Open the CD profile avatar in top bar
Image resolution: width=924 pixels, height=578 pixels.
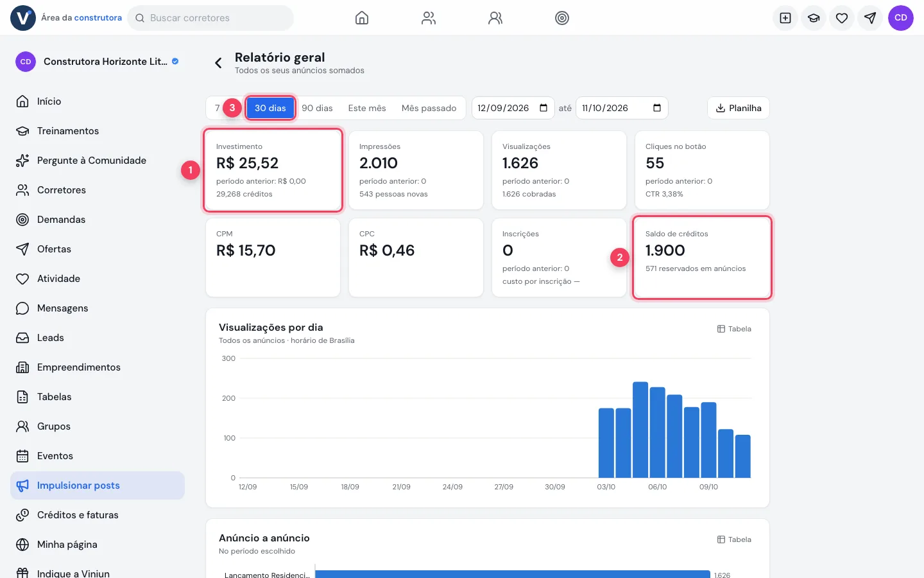pos(901,18)
